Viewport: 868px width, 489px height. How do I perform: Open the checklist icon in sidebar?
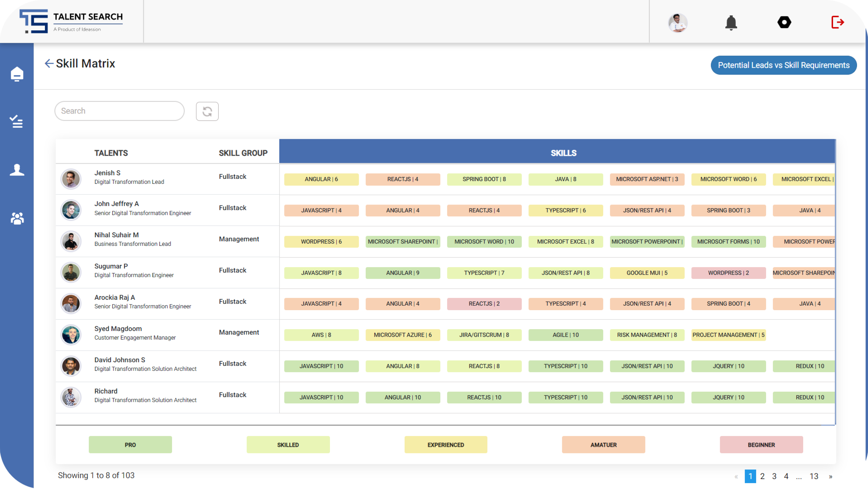coord(16,121)
